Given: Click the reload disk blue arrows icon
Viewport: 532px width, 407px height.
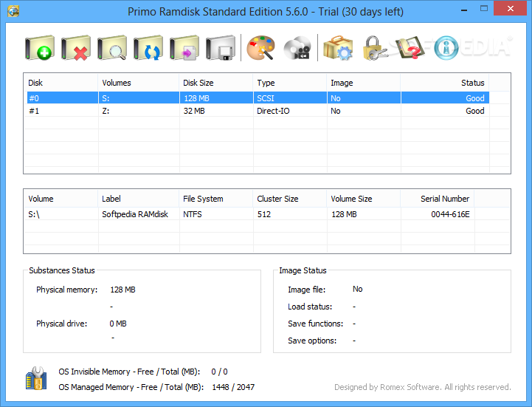Looking at the screenshot, I should (148, 48).
